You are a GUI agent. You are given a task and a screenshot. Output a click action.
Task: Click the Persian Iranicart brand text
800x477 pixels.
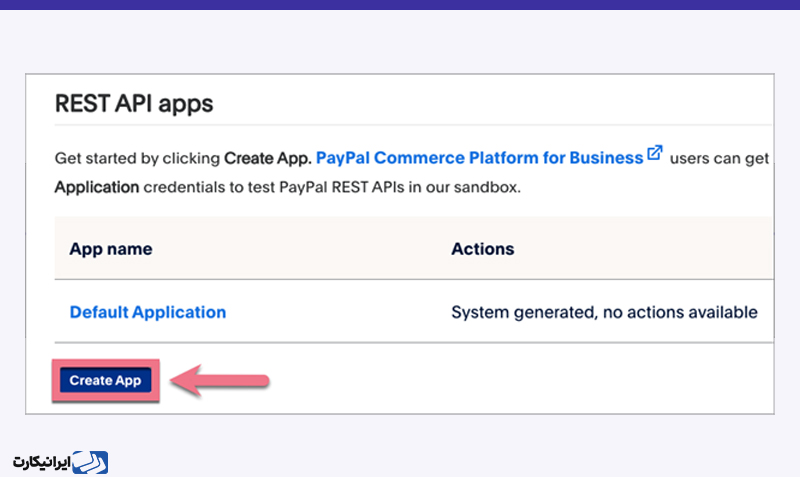pyautogui.click(x=41, y=462)
